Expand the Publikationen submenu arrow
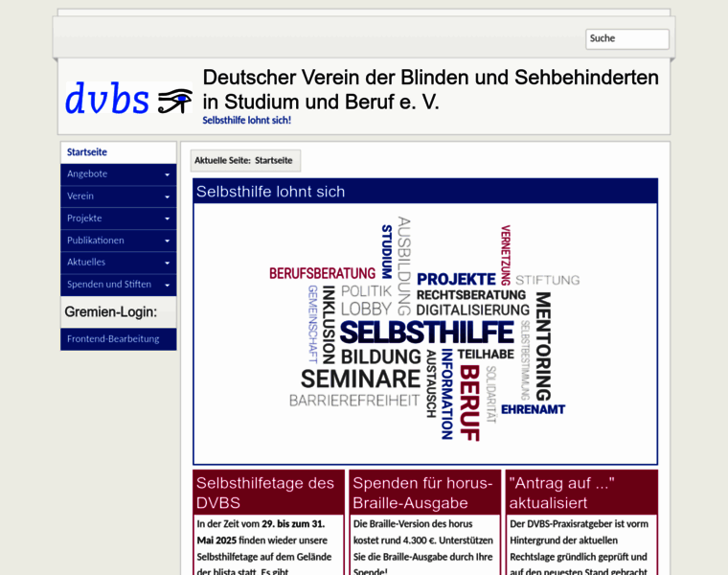The height and width of the screenshot is (575, 728). point(167,241)
